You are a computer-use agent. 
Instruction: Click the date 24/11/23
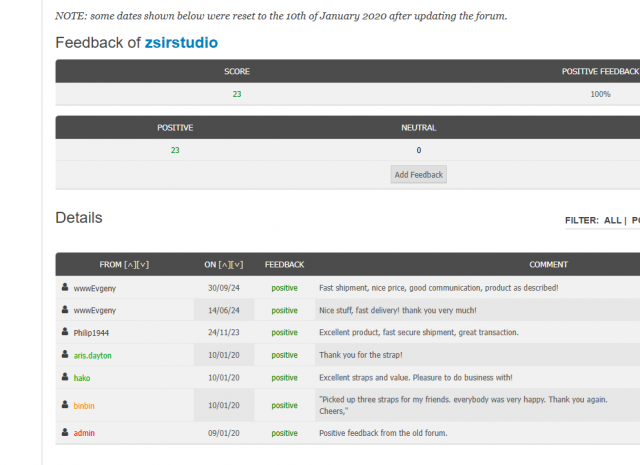tap(224, 332)
